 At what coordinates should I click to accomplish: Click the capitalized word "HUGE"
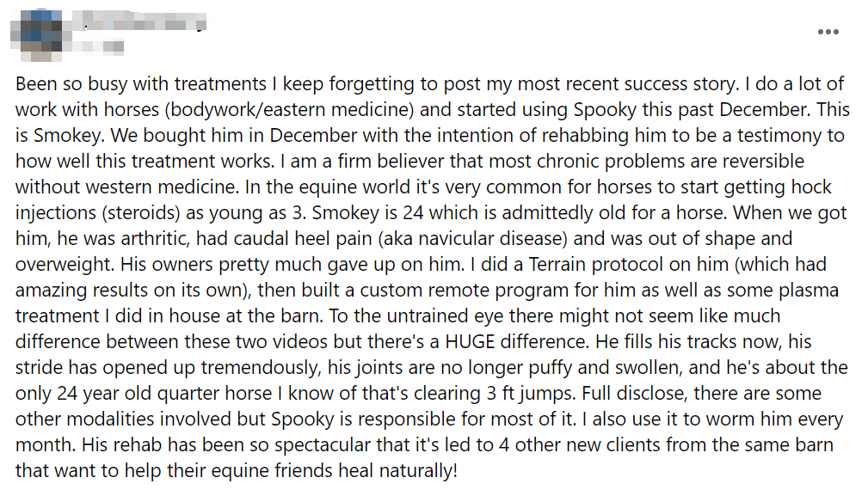point(470,342)
